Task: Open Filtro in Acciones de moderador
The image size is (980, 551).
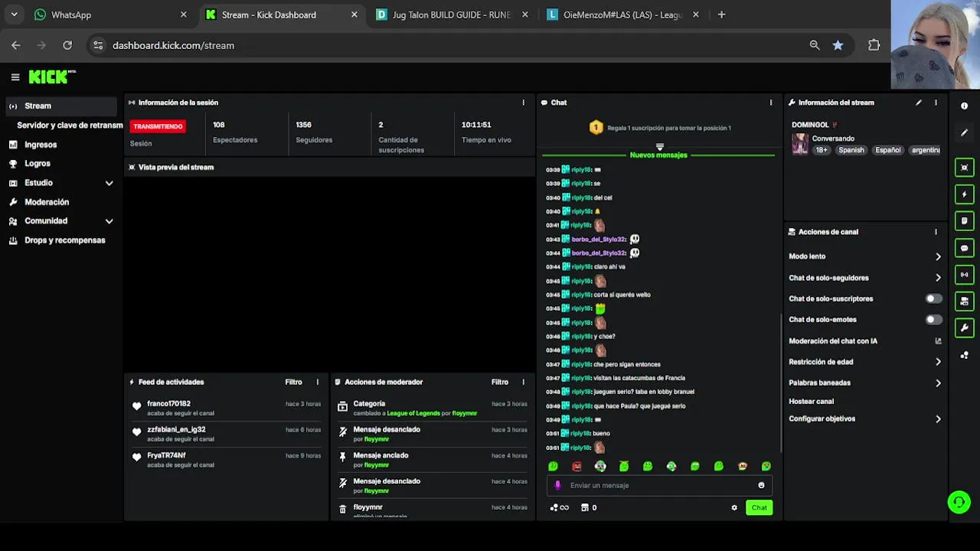Action: pos(500,382)
